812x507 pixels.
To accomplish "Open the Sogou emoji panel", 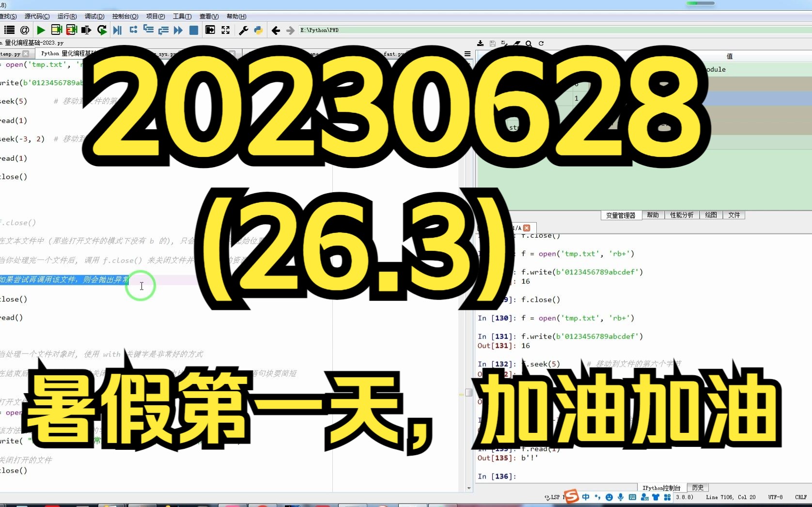I will (609, 497).
